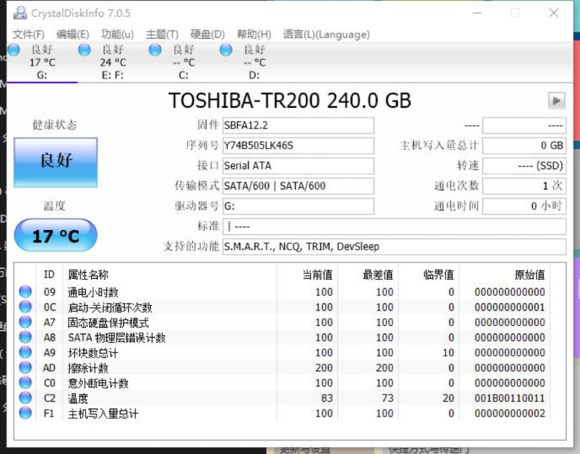Click the serial number field Y74B505LK46S
This screenshot has width=580, height=454.
pyautogui.click(x=298, y=145)
